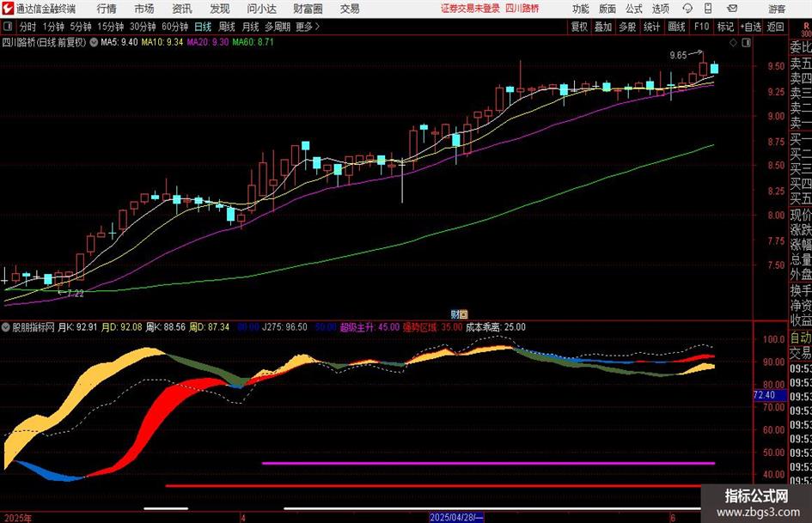Click the 自动 label in right panel
This screenshot has width=812, height=523.
pos(801,338)
